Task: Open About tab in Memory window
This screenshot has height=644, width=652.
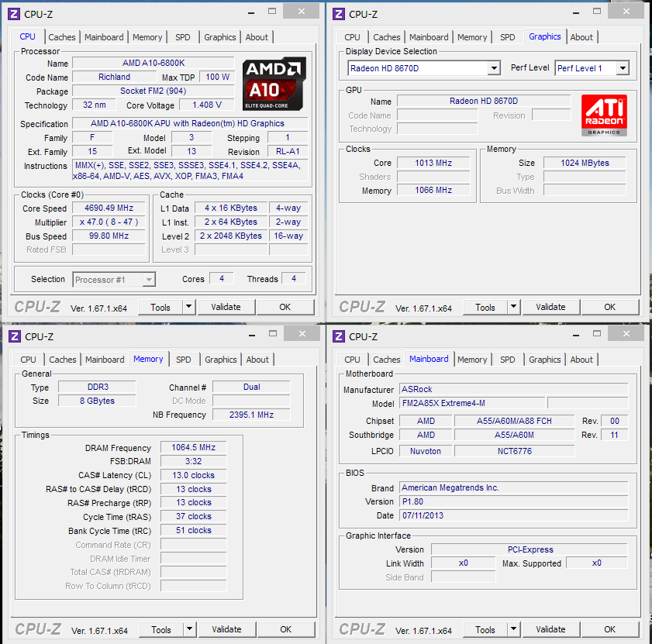Action: pos(257,360)
